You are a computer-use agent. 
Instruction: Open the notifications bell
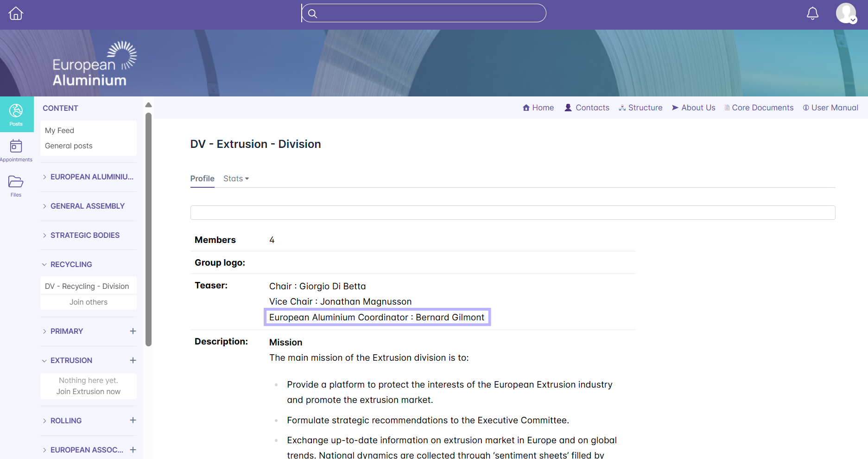[x=812, y=13]
